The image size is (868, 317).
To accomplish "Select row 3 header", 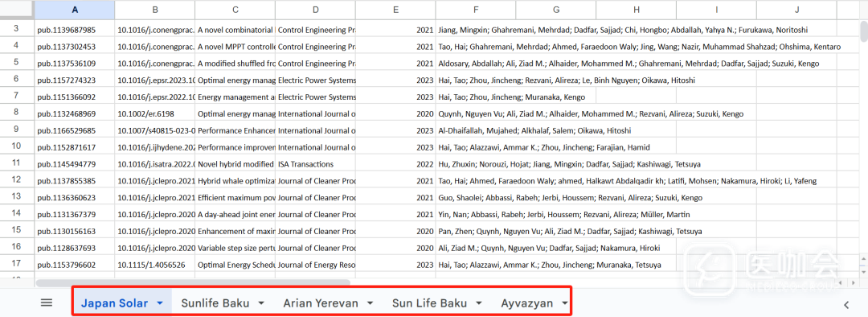I will [x=17, y=28].
